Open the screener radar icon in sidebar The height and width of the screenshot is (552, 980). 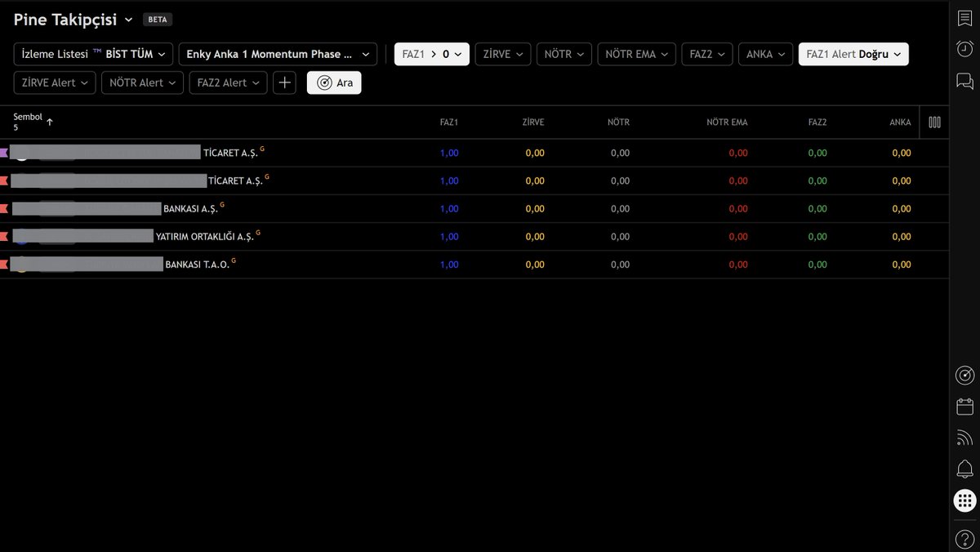point(964,376)
